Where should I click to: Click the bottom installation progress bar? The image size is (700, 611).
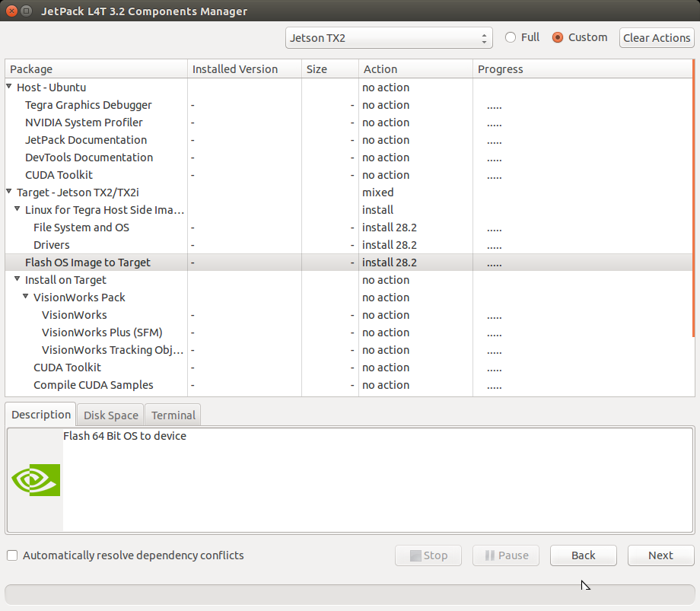pyautogui.click(x=350, y=594)
